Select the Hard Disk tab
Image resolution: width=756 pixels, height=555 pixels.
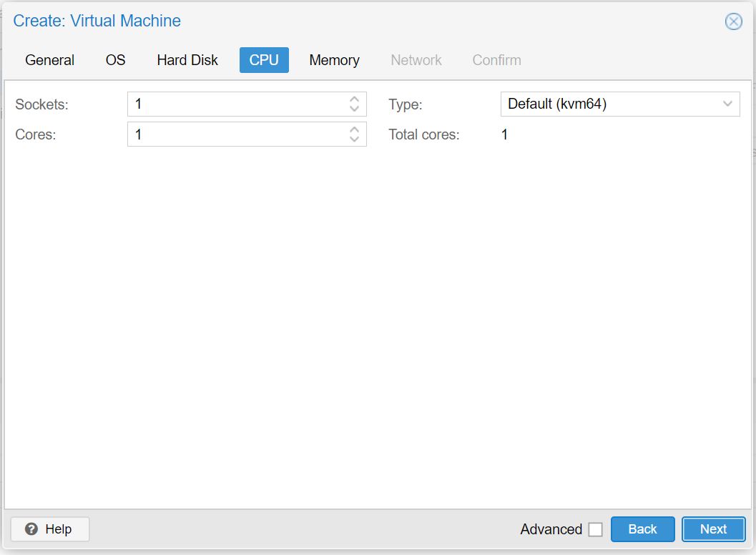click(187, 60)
